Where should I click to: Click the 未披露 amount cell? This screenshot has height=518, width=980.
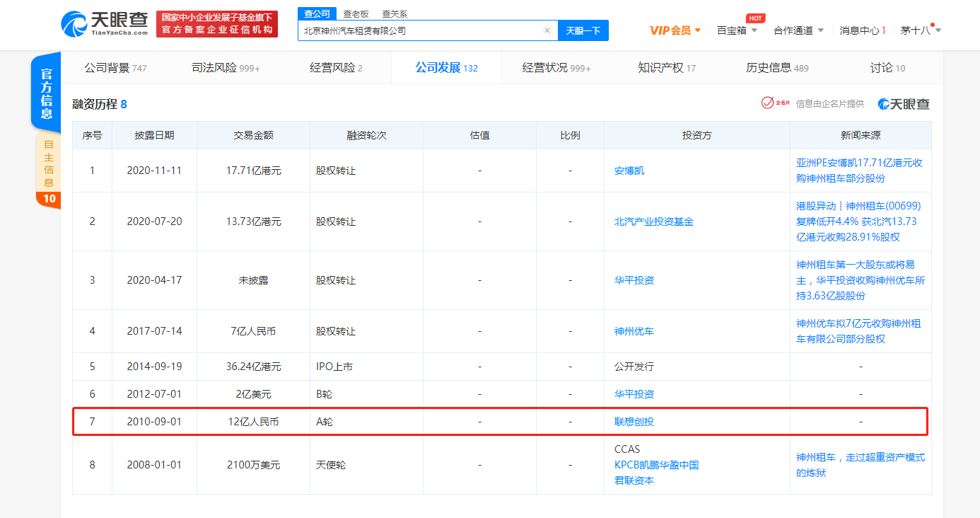pos(253,280)
